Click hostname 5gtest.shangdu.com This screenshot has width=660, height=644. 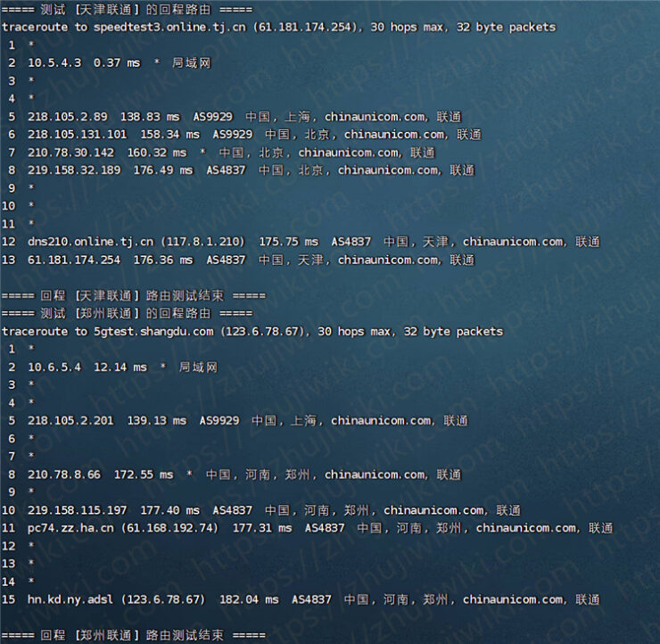click(153, 332)
